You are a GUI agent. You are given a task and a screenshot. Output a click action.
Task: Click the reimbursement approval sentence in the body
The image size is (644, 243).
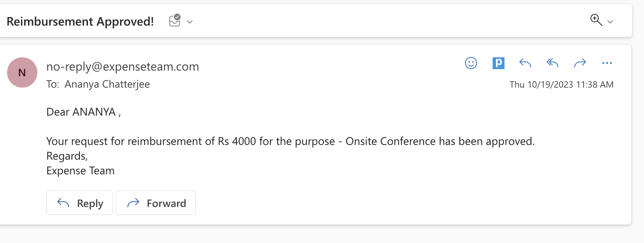pos(290,141)
